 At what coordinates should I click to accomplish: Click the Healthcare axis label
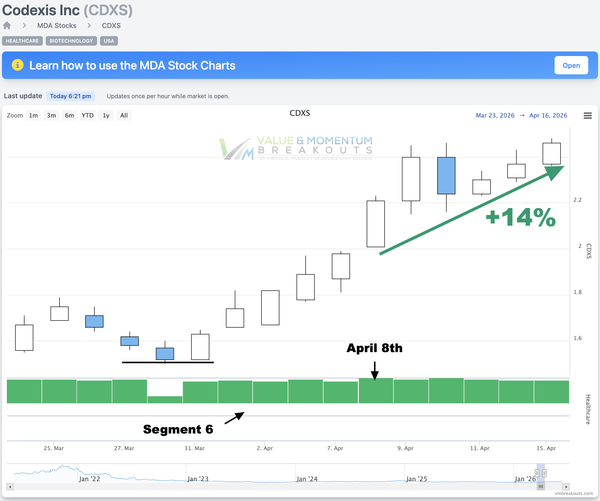pyautogui.click(x=588, y=409)
